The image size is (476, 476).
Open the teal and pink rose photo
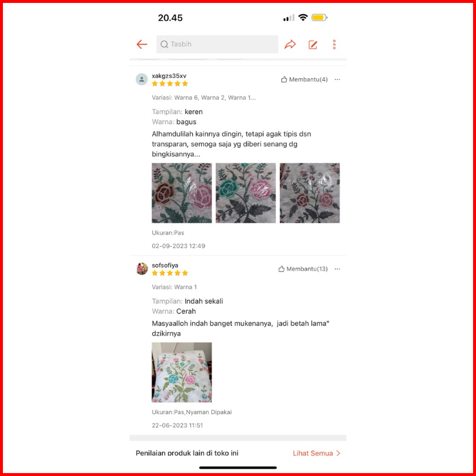(x=246, y=193)
